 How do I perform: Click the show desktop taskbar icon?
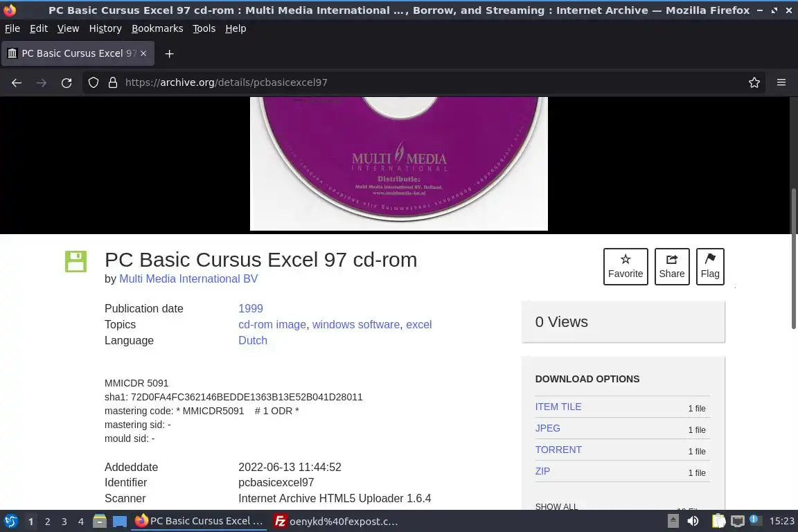(120, 522)
